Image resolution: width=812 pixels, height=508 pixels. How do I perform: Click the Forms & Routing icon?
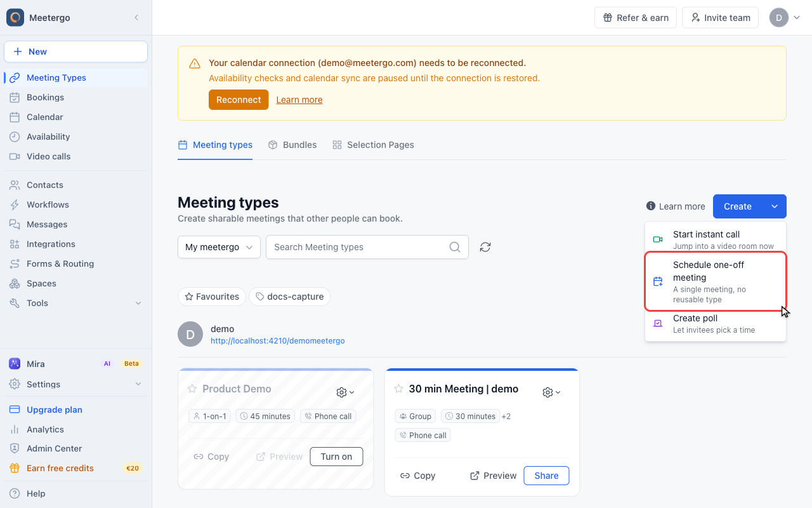click(15, 264)
